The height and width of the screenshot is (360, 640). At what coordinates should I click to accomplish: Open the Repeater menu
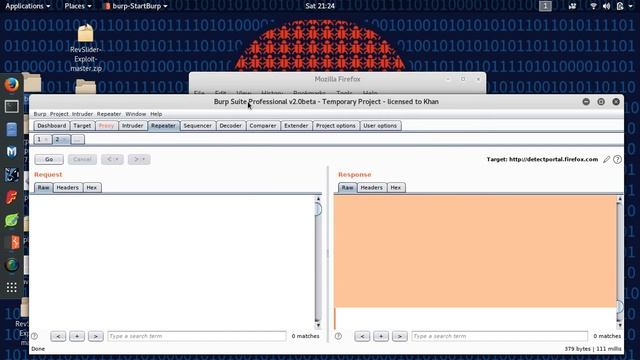pyautogui.click(x=109, y=114)
